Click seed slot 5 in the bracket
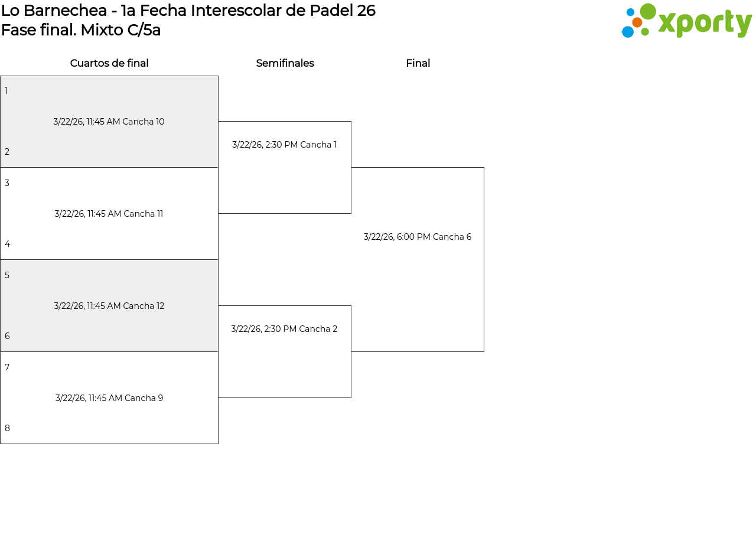This screenshot has width=756, height=541. tap(7, 275)
